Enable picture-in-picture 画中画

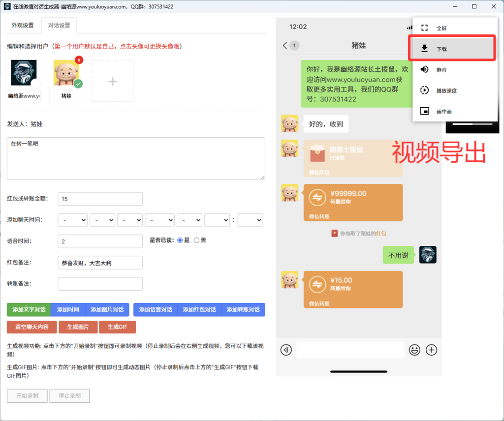pos(454,111)
